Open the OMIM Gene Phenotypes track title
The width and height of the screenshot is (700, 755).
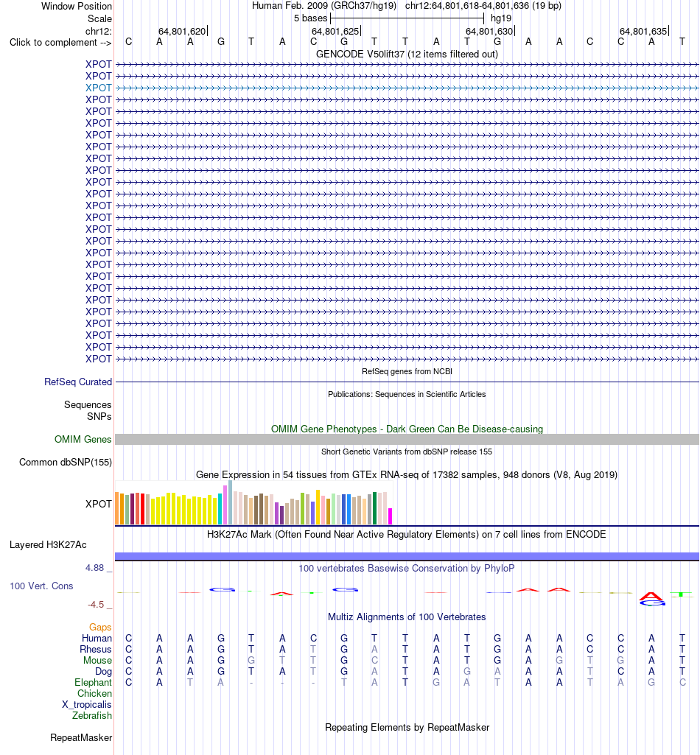pyautogui.click(x=407, y=429)
